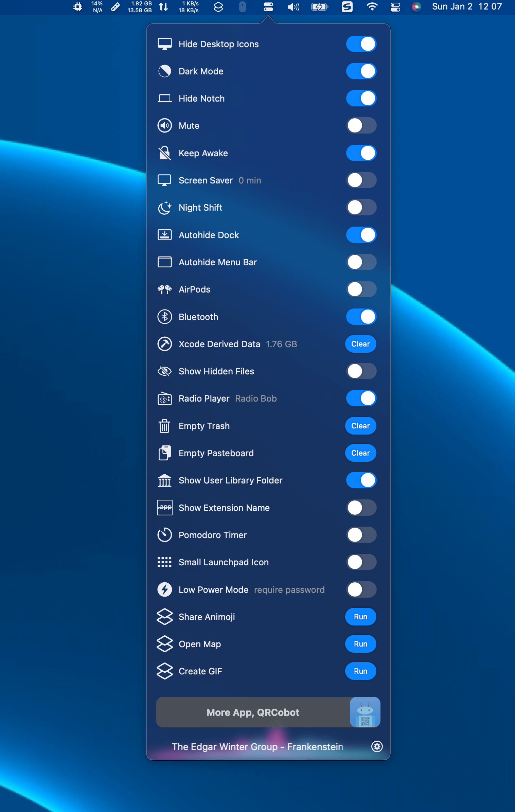
Task: Click the Bluetooth symbol icon
Action: [165, 317]
